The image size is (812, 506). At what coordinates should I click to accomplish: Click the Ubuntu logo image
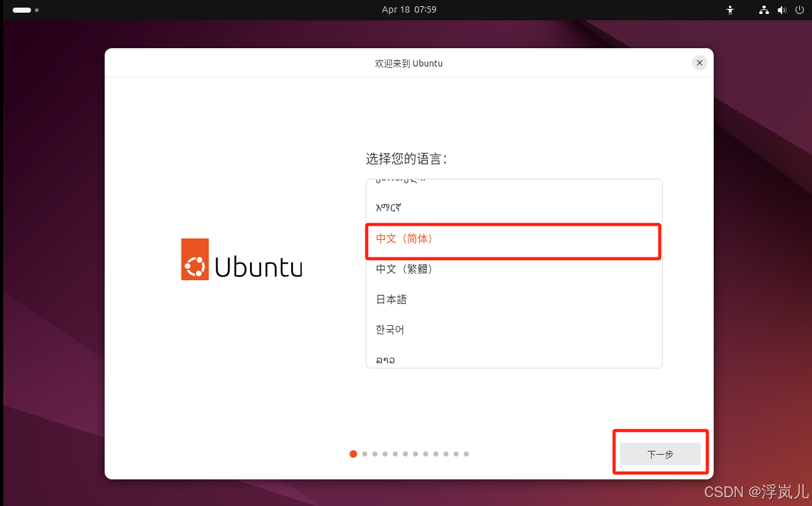[x=242, y=259]
